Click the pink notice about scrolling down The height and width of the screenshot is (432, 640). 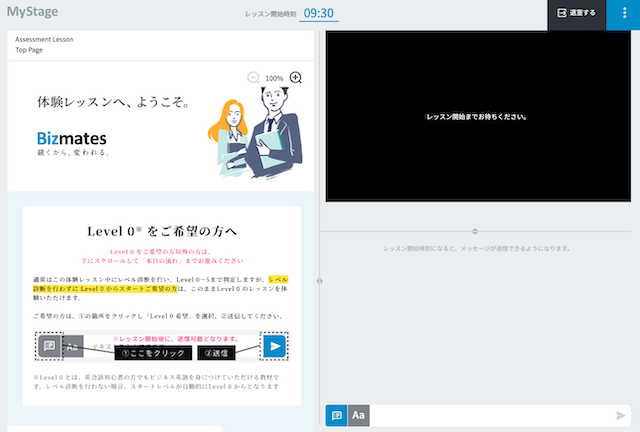[162, 256]
